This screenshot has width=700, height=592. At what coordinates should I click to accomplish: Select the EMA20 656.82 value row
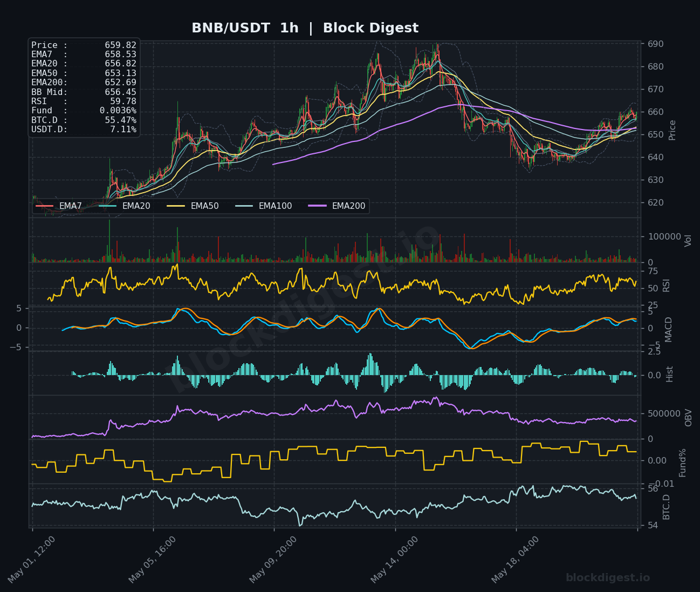(x=84, y=64)
